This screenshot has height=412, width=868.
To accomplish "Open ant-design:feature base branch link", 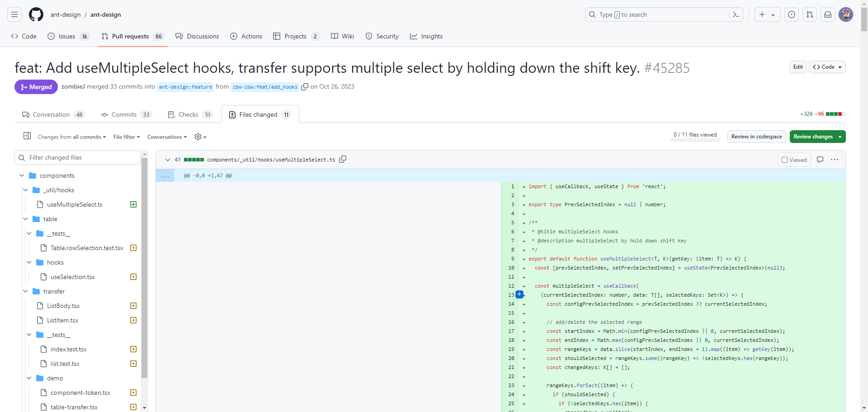I will click(x=185, y=87).
